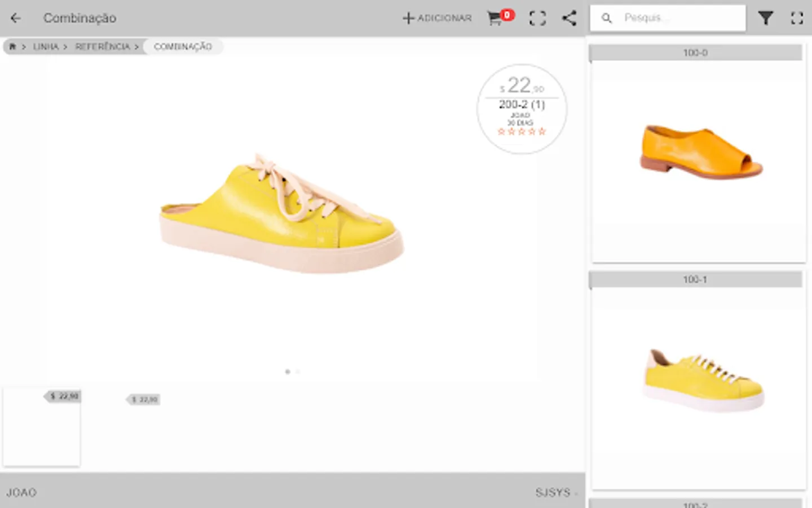This screenshot has height=508, width=812.
Task: Select second image pager dot
Action: pyautogui.click(x=298, y=371)
